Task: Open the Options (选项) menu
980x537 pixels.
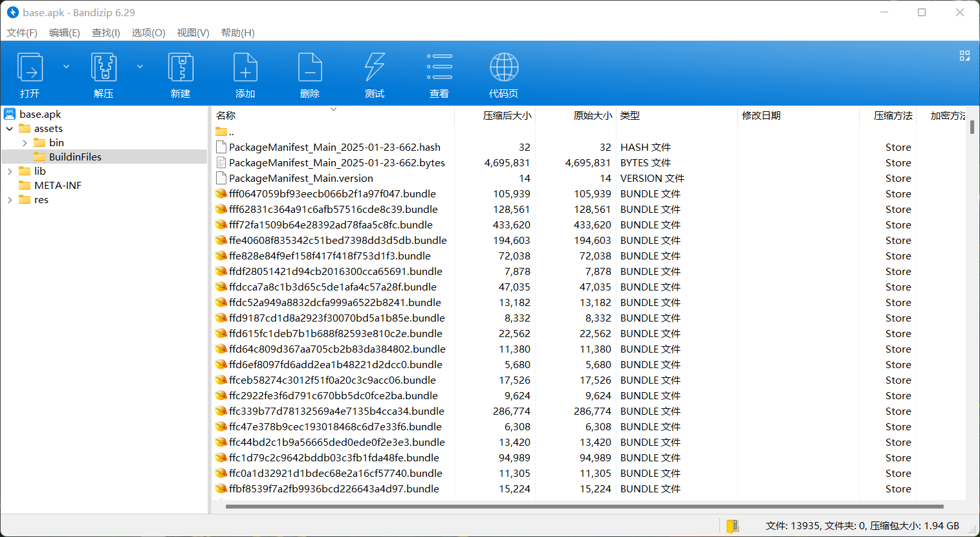Action: coord(149,33)
